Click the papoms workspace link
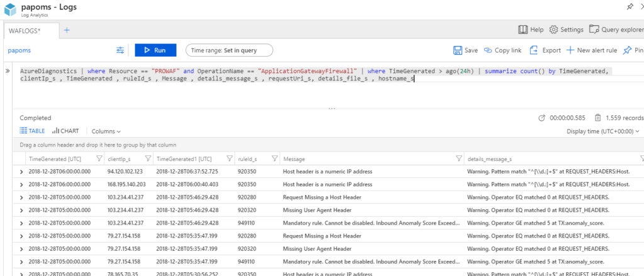The width and height of the screenshot is (644, 276). pos(19,50)
